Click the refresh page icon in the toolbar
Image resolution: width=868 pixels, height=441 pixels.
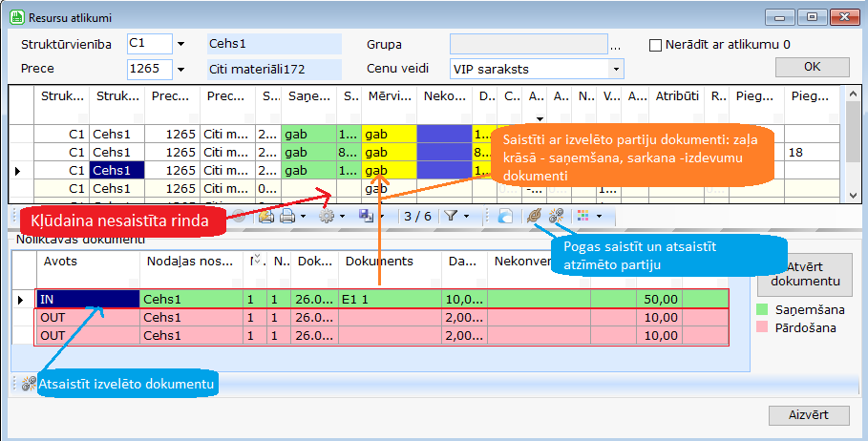[505, 216]
